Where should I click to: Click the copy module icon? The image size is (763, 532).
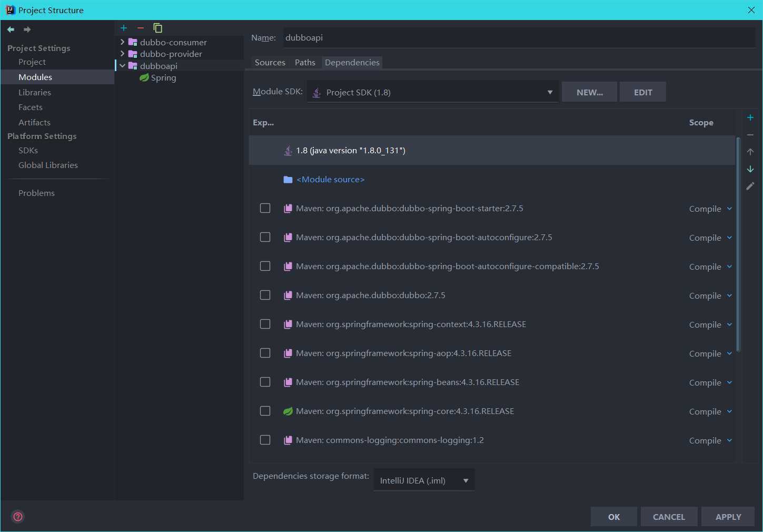point(157,28)
